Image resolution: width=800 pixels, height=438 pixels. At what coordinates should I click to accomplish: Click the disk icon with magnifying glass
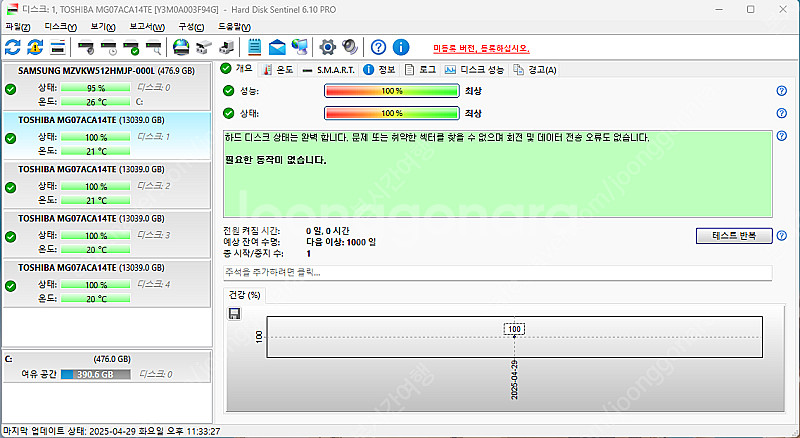point(153,47)
